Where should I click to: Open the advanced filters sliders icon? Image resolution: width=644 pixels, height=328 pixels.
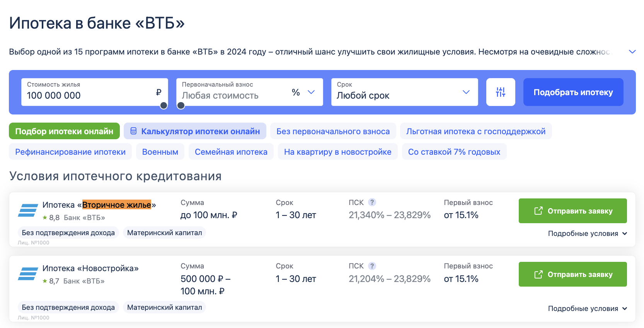(x=501, y=92)
